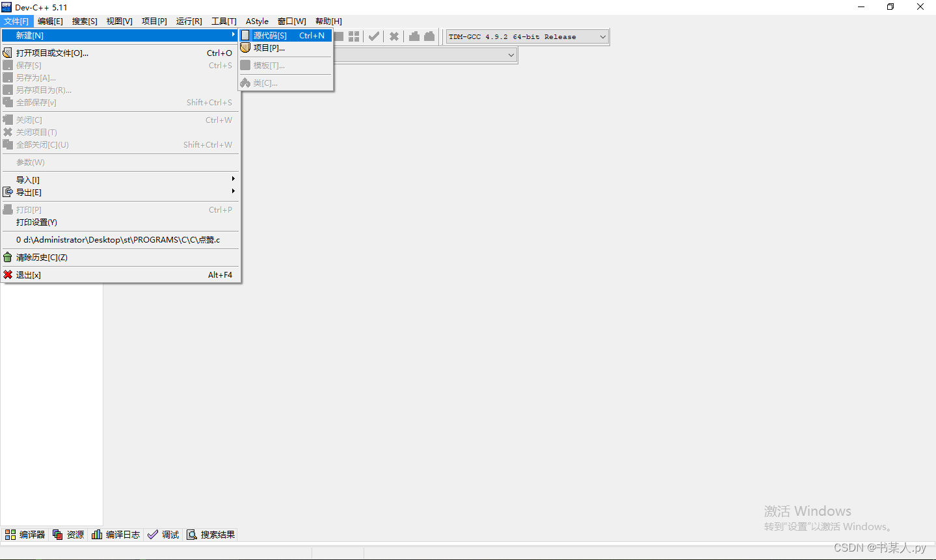Click 另存项目为(R)... in the File menu

(x=120, y=90)
